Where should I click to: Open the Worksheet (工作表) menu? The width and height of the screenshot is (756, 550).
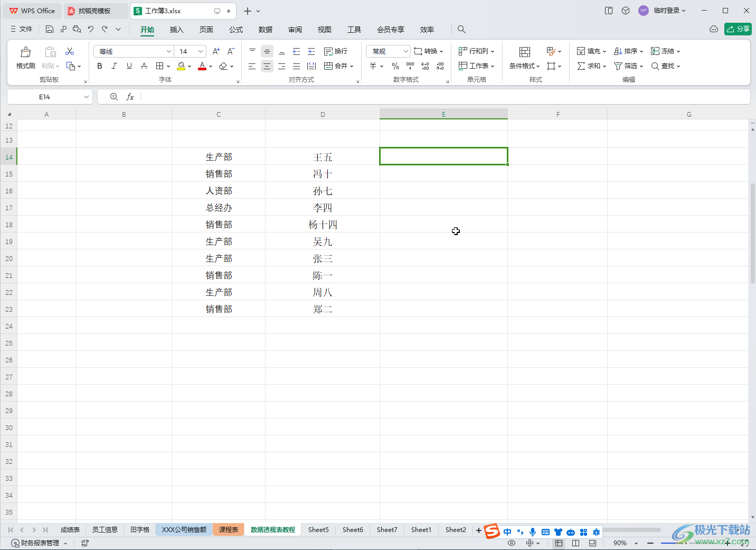(476, 66)
